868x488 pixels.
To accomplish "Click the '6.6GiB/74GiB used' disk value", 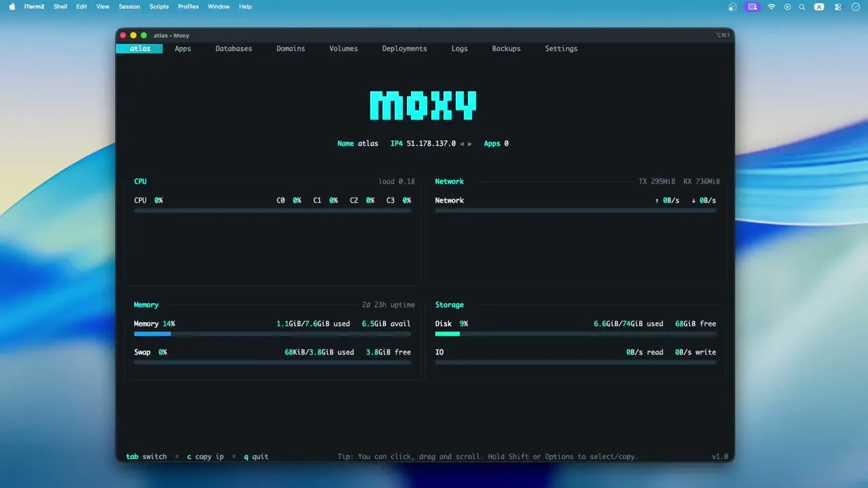I will pos(629,324).
